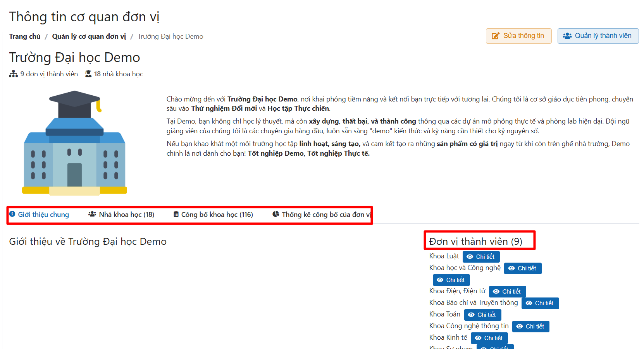Click the sitemap icon beside 9 đơn vị thành viên
644x349 pixels.
(x=14, y=74)
